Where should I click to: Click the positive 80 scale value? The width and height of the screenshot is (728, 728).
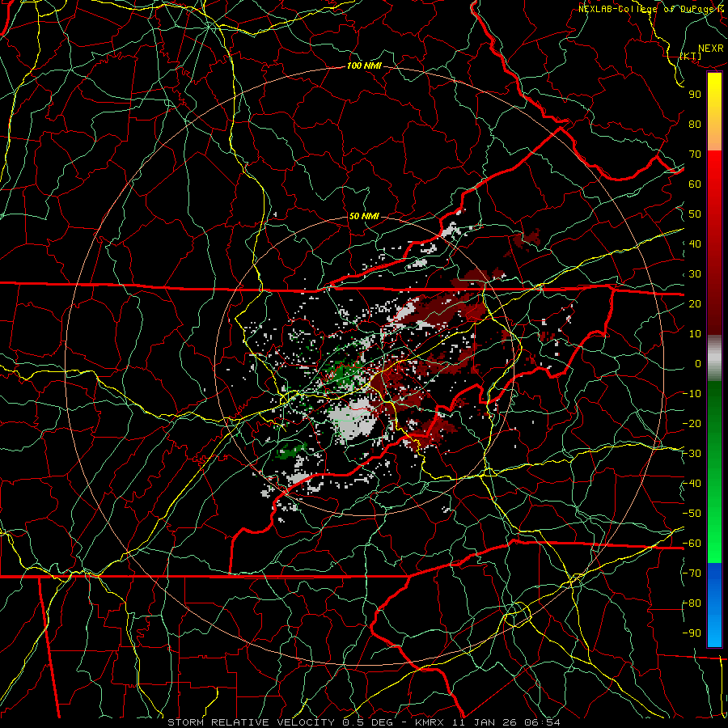click(695, 124)
